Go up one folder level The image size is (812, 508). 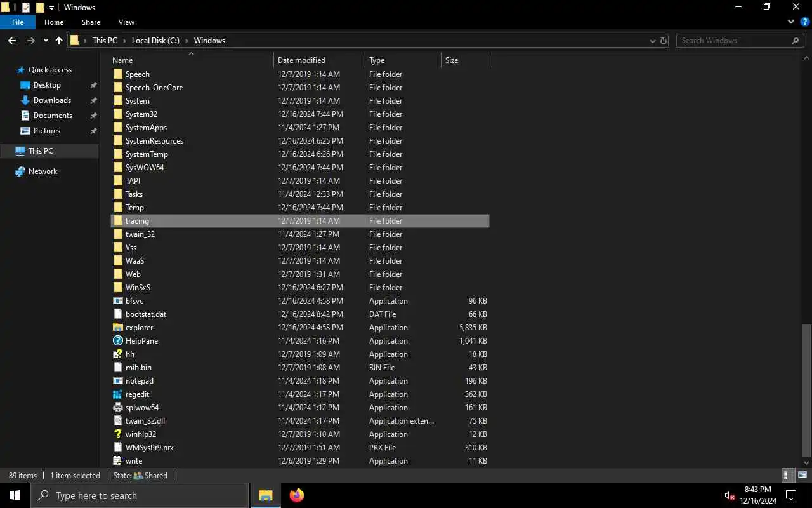coord(59,41)
